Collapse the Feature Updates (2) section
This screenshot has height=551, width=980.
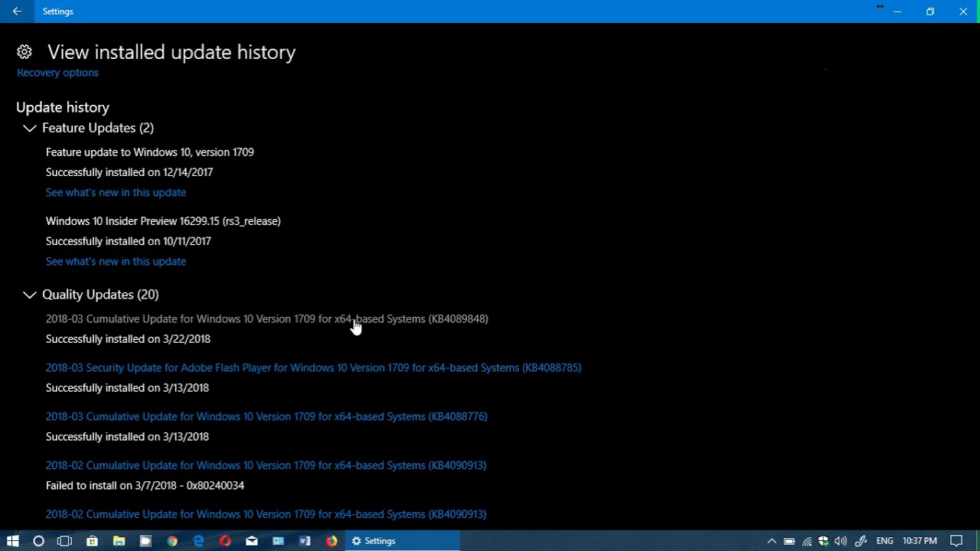click(89, 128)
